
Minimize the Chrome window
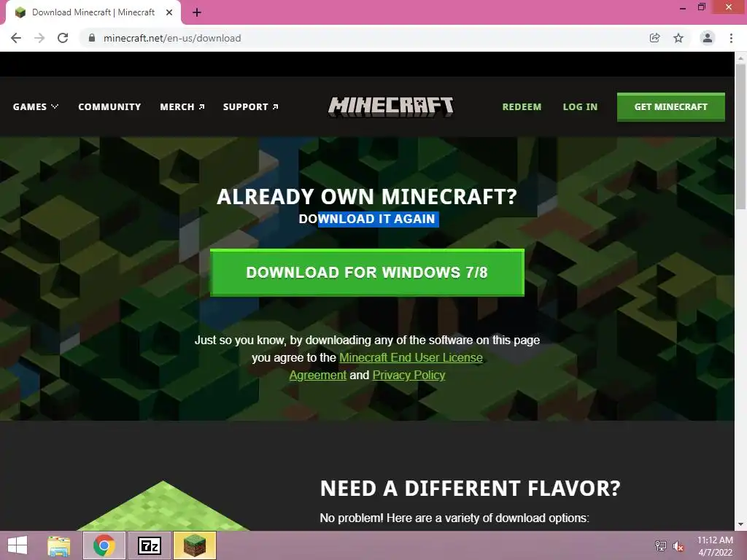pyautogui.click(x=683, y=7)
